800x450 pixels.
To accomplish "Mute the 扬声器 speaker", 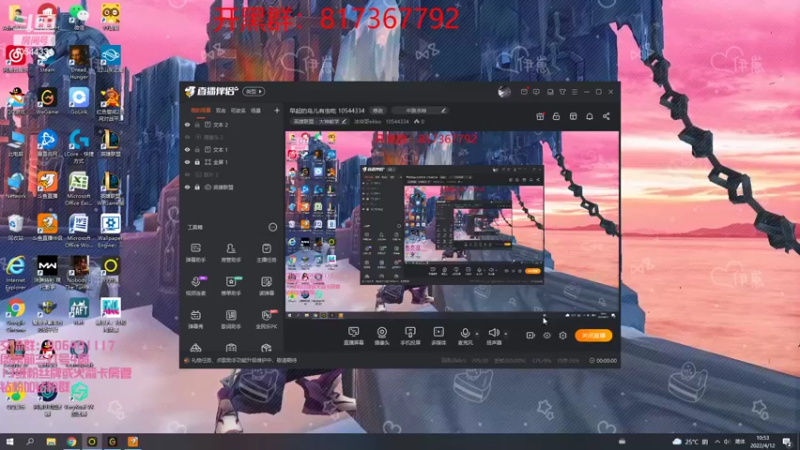I will click(493, 336).
